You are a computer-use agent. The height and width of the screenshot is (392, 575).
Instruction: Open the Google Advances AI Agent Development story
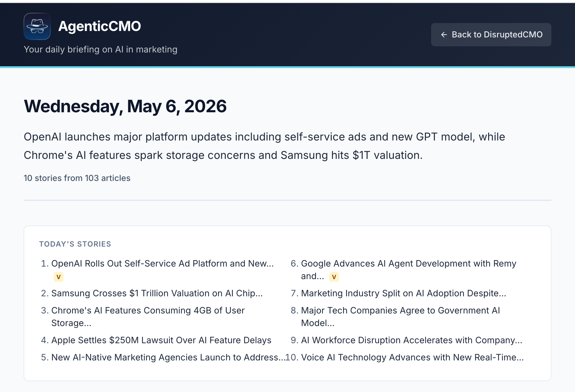pos(409,270)
